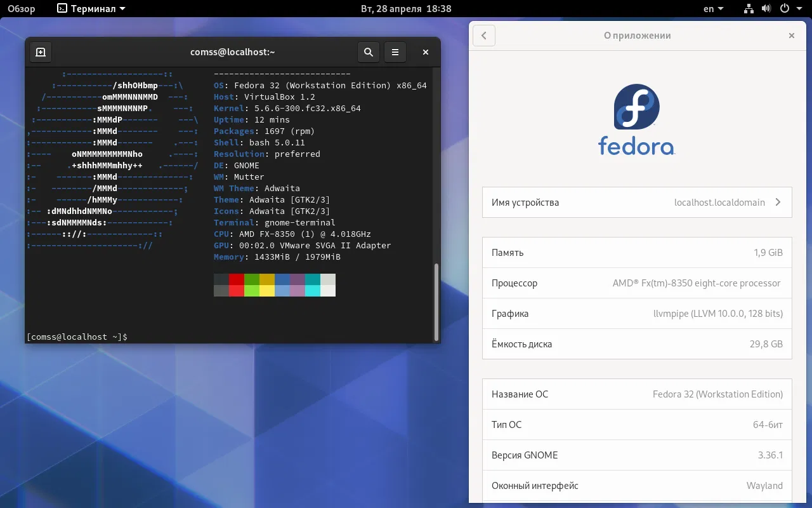Expand the en keyboard layout menu

click(x=713, y=8)
